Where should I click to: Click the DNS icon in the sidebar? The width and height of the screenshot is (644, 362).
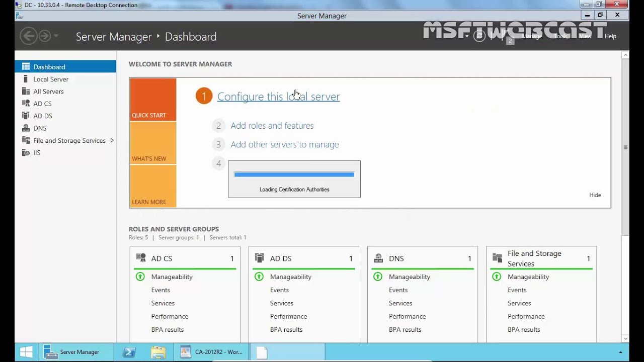pyautogui.click(x=26, y=128)
